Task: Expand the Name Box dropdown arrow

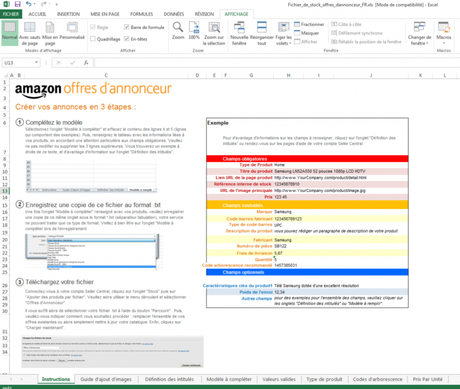Action: coord(36,63)
